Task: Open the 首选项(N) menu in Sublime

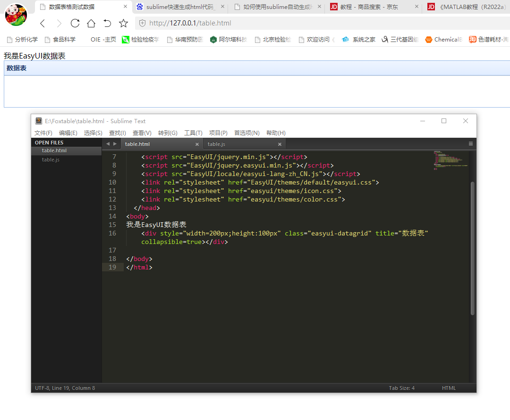Action: (x=247, y=133)
